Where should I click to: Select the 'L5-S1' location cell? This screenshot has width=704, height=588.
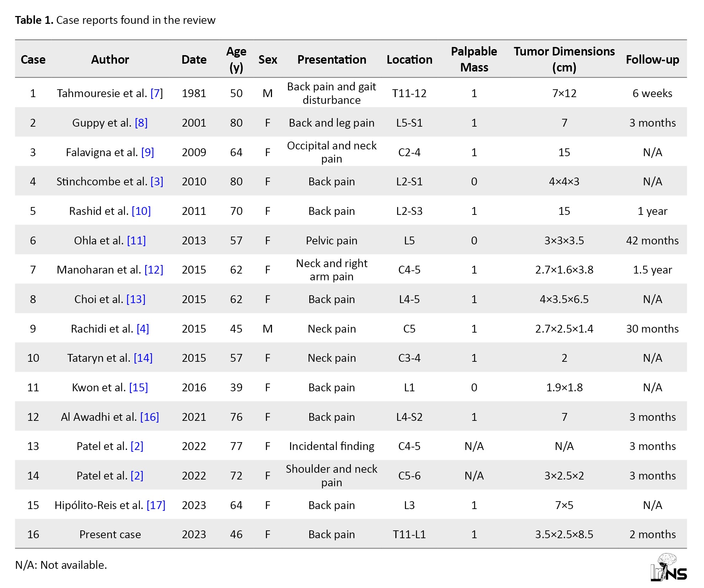[409, 123]
